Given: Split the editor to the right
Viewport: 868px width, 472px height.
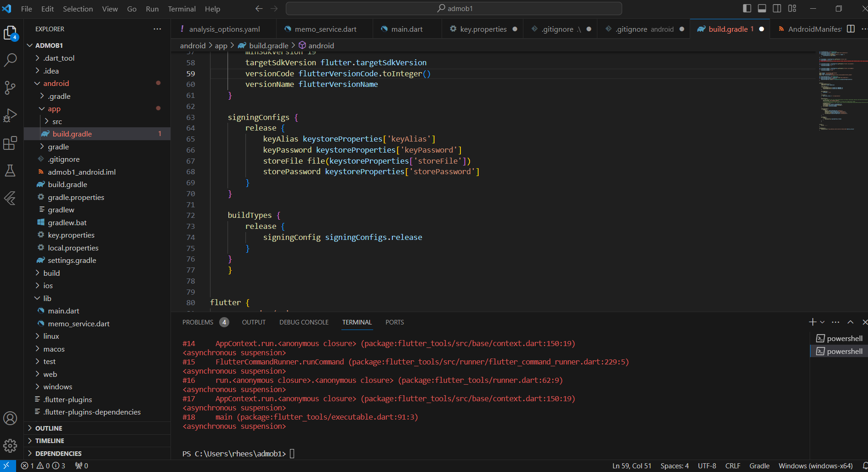Looking at the screenshot, I should [851, 29].
